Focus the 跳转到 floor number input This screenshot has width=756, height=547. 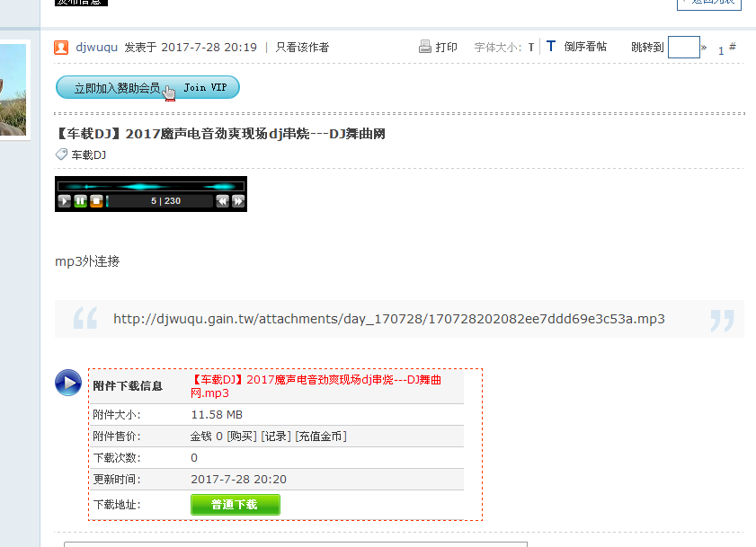(684, 48)
